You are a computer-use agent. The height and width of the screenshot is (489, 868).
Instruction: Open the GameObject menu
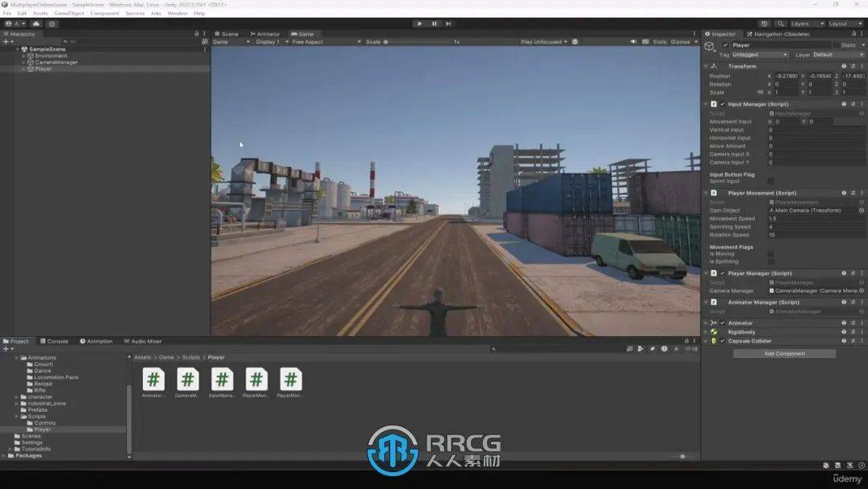click(x=69, y=14)
